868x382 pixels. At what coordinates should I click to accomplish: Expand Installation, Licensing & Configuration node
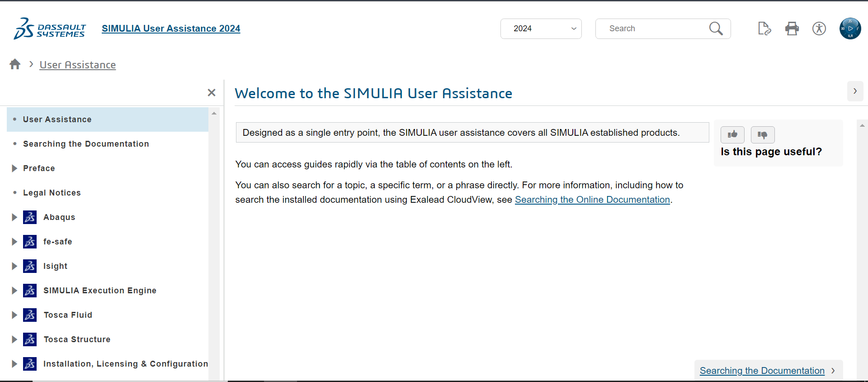[14, 364]
